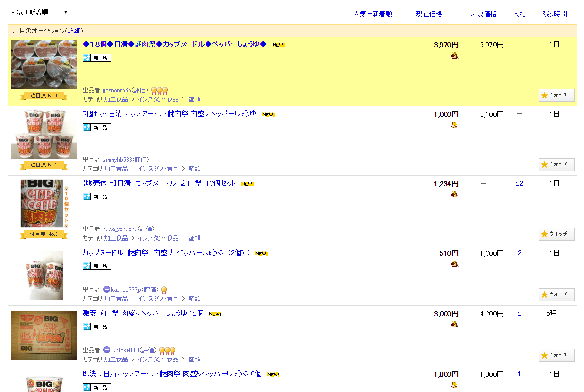The height and width of the screenshot is (392, 584).
Task: Click the price icon under 3,970円
Action: tap(454, 56)
